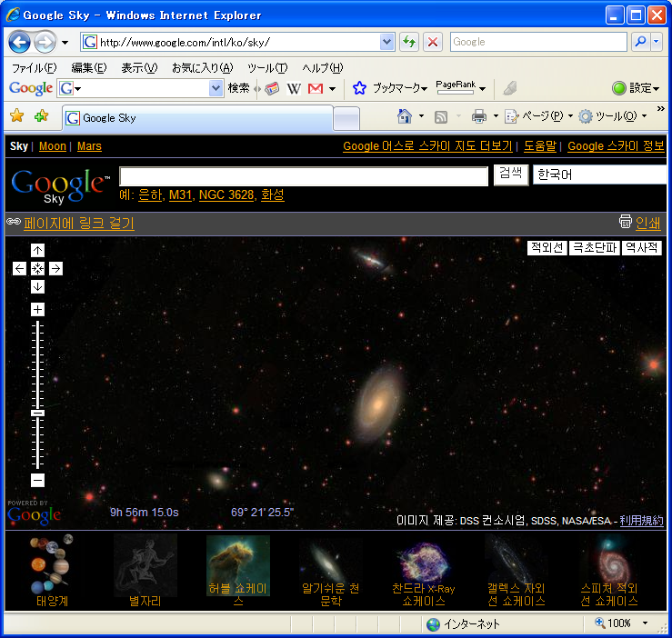
Task: Click the Google Sky search text box
Action: pyautogui.click(x=304, y=176)
